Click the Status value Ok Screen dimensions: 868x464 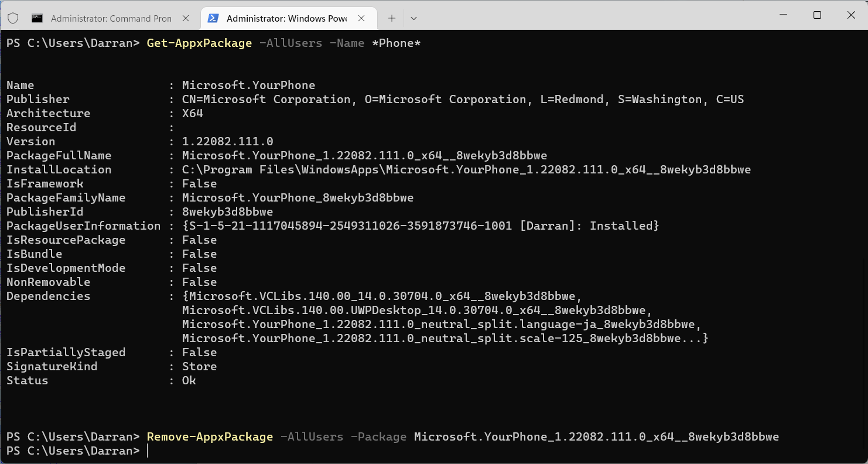[189, 381]
